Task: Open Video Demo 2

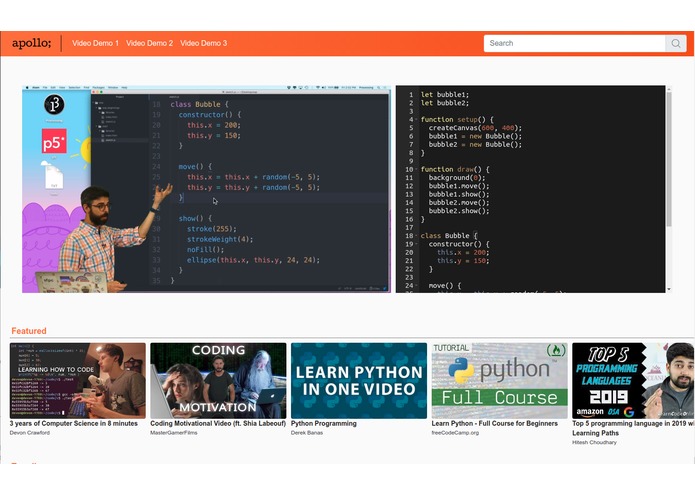Action: [x=149, y=43]
